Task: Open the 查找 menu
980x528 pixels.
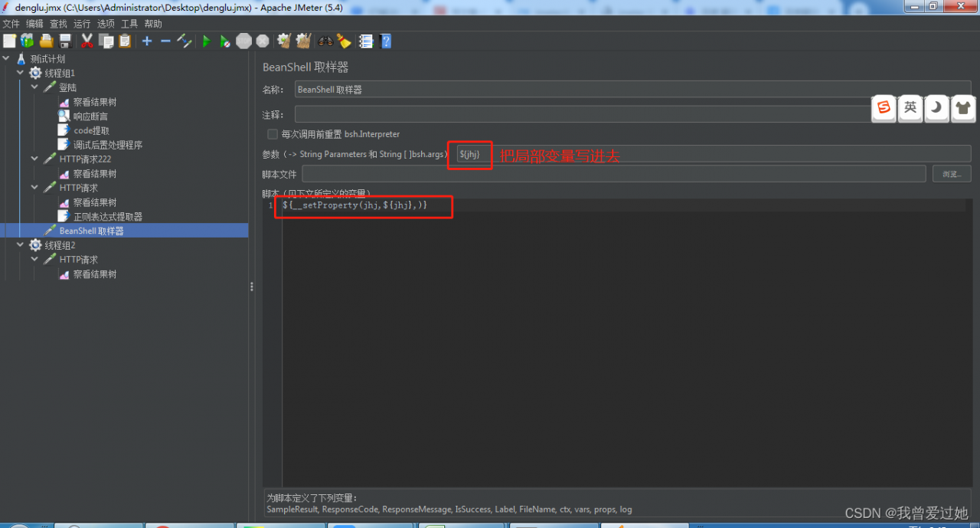Action: pyautogui.click(x=59, y=24)
